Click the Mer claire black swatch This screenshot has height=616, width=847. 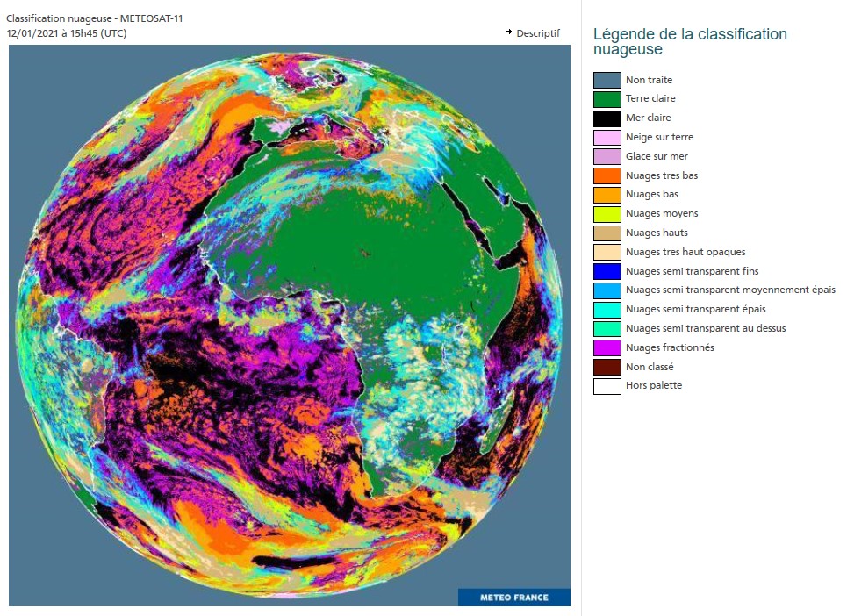point(607,118)
